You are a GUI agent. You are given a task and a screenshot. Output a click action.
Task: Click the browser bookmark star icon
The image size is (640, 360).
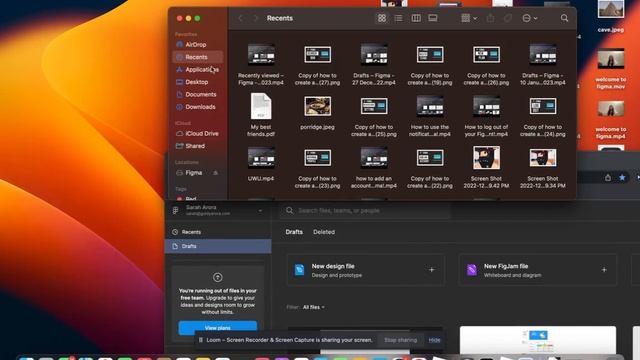tap(622, 178)
